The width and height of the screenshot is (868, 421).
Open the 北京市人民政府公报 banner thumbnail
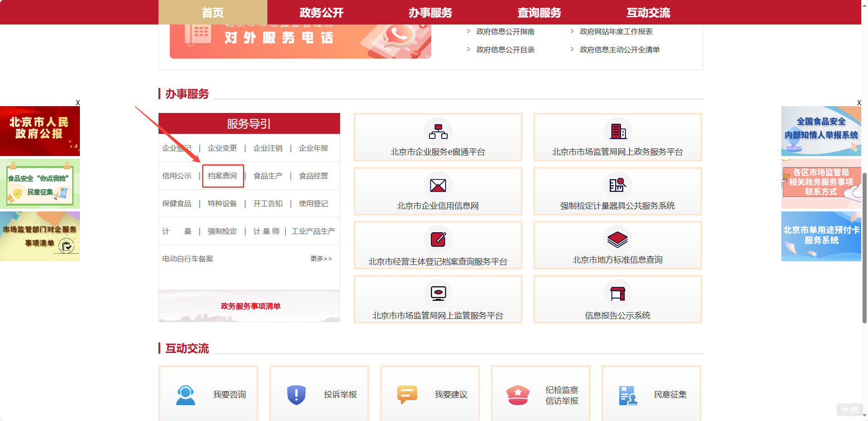coord(40,131)
